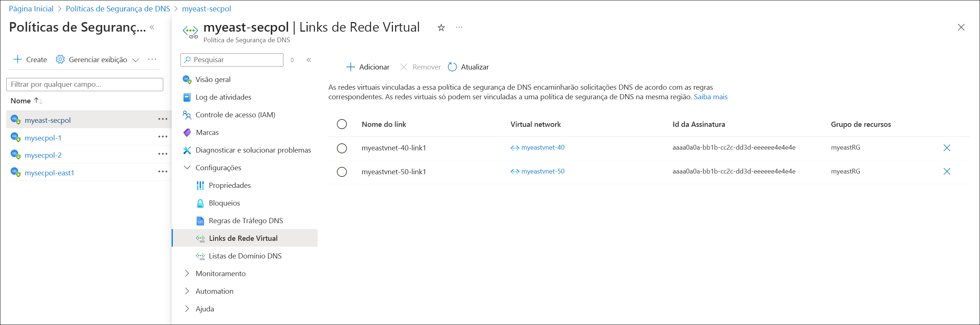The height and width of the screenshot is (325, 980).
Task: Open mysecpol-1 policy in list
Action: pyautogui.click(x=43, y=138)
